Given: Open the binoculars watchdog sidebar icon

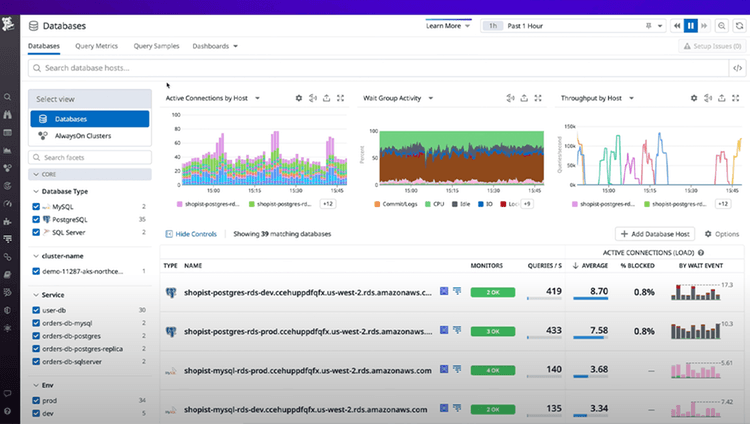Looking at the screenshot, I should pos(8,115).
